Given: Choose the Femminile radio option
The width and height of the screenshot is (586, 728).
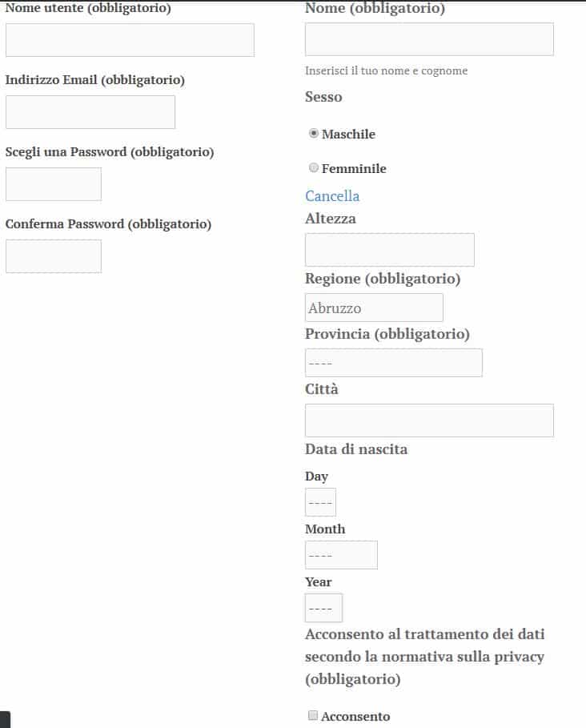Looking at the screenshot, I should pos(314,168).
